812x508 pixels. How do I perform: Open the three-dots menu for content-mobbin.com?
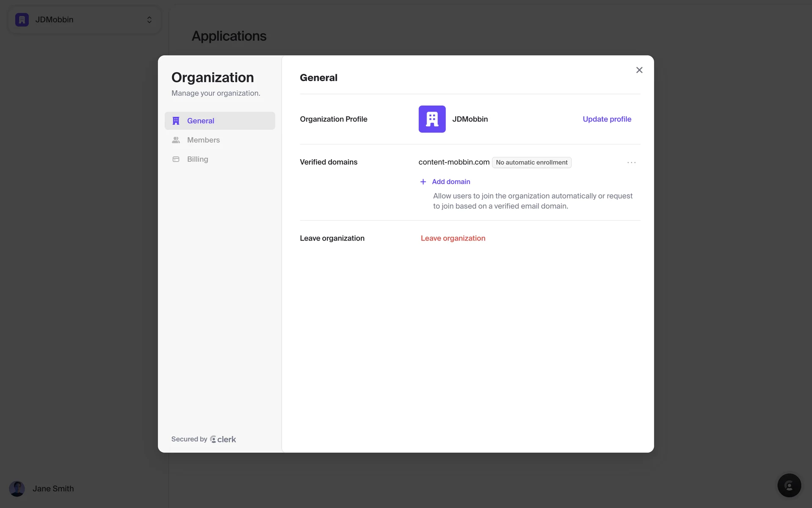coord(631,163)
